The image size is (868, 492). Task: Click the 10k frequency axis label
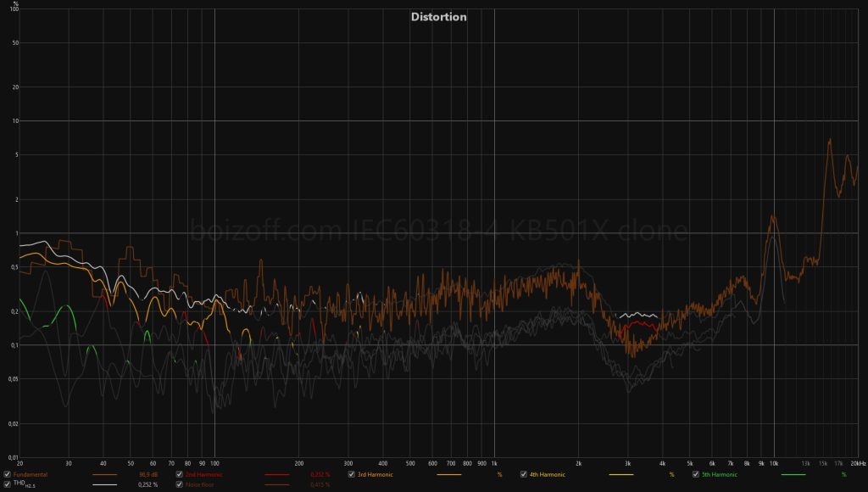tap(774, 463)
